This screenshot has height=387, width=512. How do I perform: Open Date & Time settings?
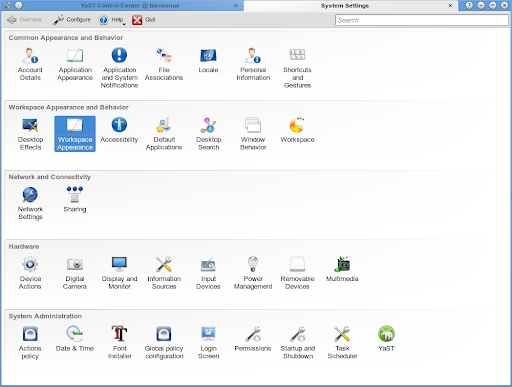tap(75, 339)
